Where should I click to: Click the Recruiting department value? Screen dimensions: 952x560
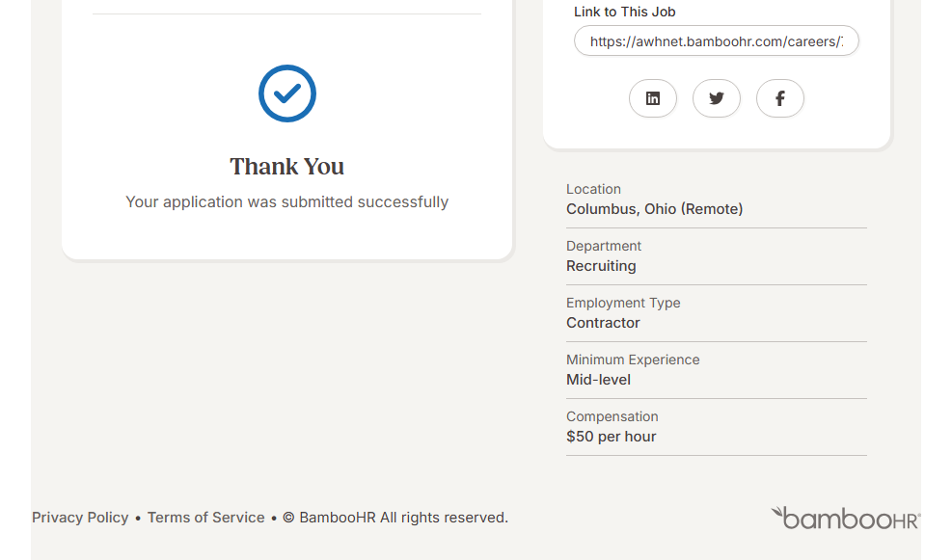click(601, 266)
